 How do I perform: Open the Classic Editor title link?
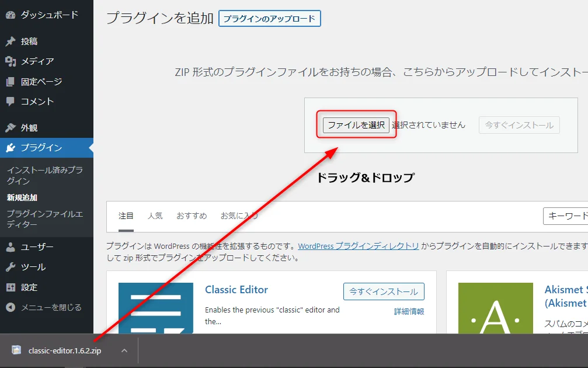[x=236, y=290]
